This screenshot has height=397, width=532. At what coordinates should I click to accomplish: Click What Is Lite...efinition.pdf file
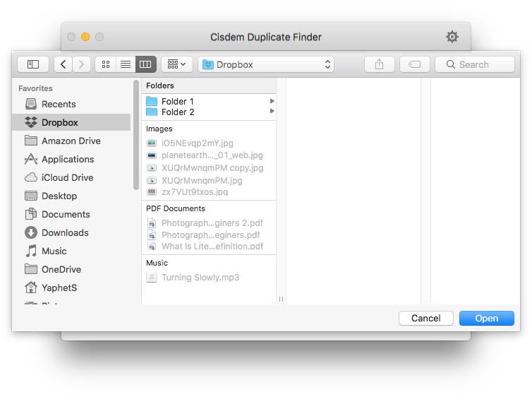(209, 247)
